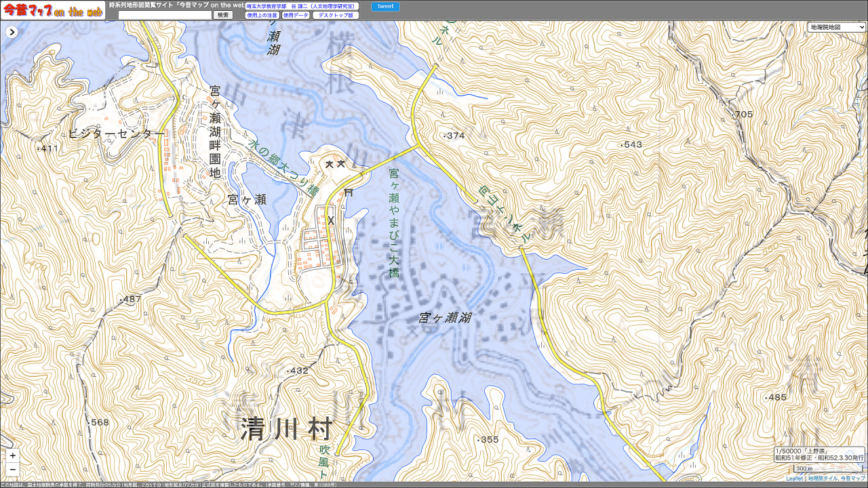This screenshot has width=868, height=488.
Task: Click the search text field
Action: click(x=165, y=15)
